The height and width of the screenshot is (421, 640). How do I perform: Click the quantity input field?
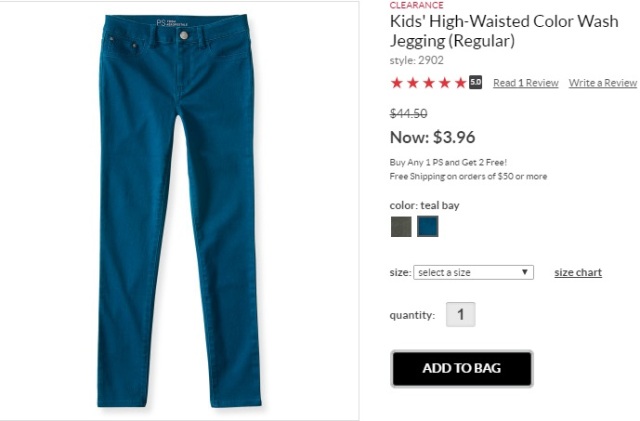(460, 314)
